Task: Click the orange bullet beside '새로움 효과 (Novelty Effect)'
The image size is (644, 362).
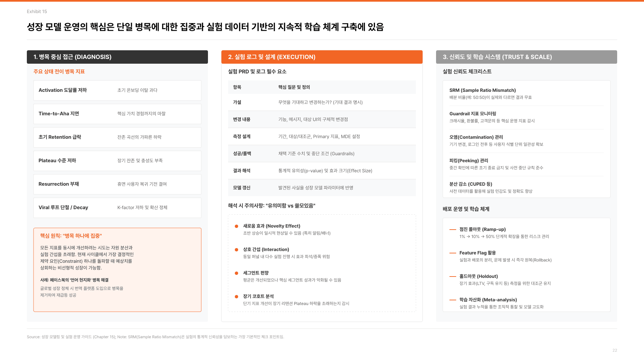Action: (236, 226)
